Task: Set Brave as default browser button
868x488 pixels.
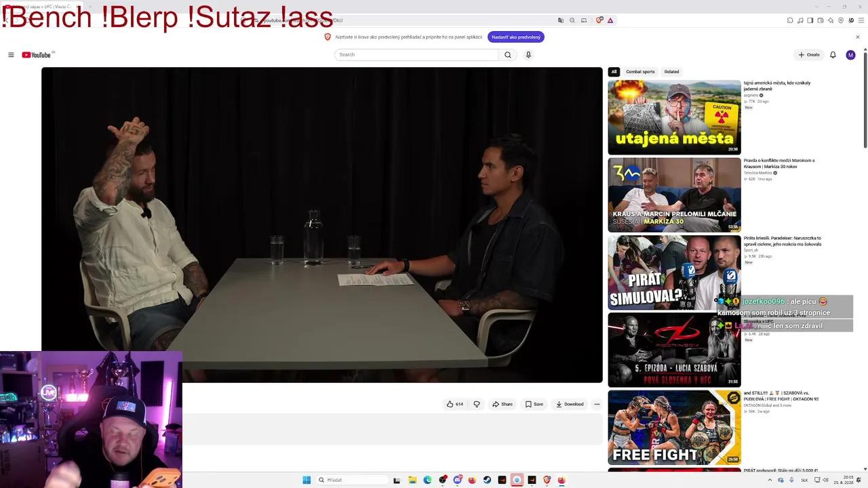Action: (516, 37)
